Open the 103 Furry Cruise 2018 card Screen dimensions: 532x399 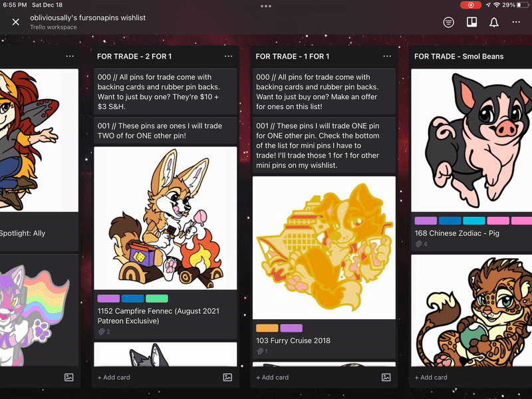293,340
